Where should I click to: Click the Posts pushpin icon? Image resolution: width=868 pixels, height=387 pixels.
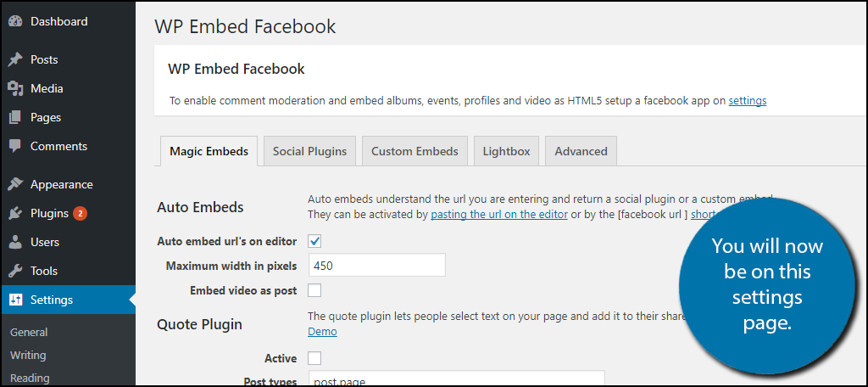pos(15,60)
